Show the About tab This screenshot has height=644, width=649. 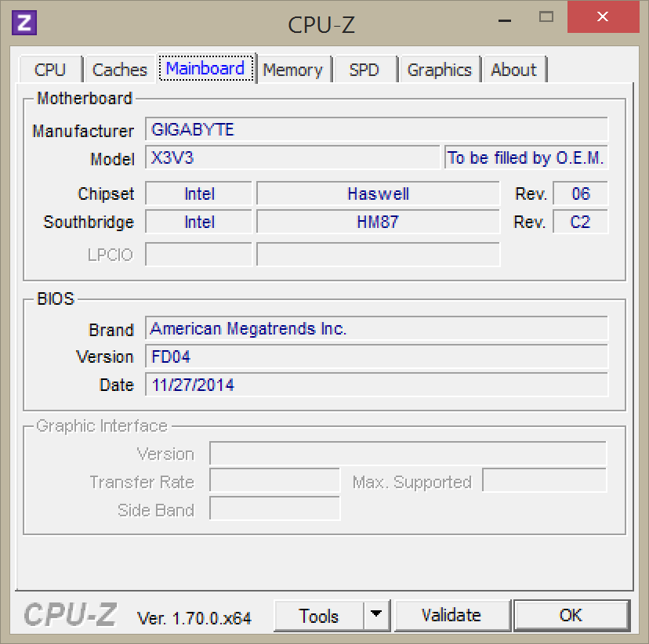coord(513,70)
